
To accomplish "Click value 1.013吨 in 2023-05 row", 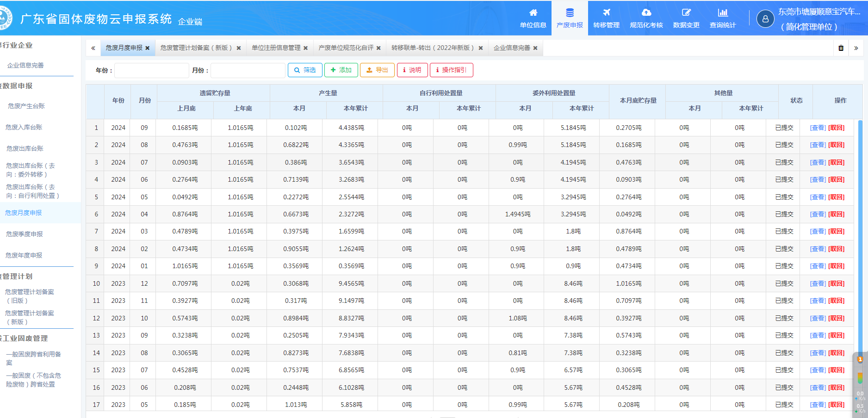I will coord(296,405).
